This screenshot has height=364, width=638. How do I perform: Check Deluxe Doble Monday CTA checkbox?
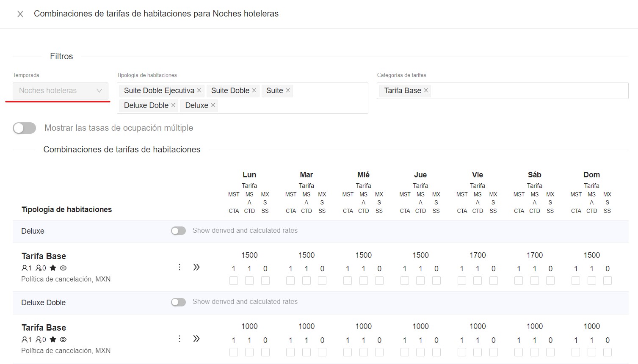click(234, 352)
